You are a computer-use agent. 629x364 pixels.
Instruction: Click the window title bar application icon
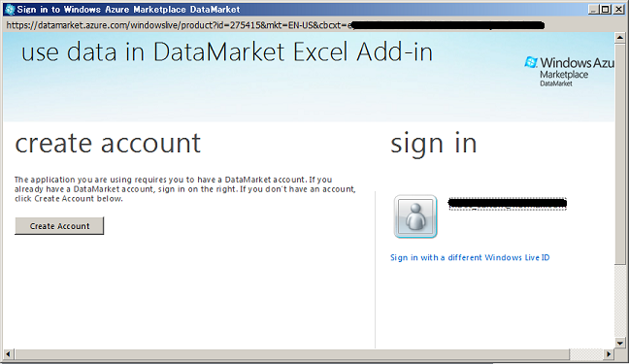click(x=10, y=10)
